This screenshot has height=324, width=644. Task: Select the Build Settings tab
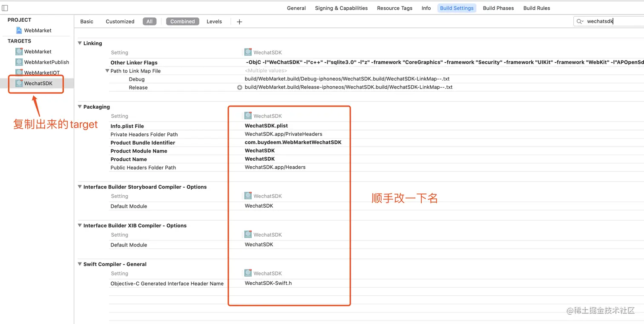[x=457, y=8]
